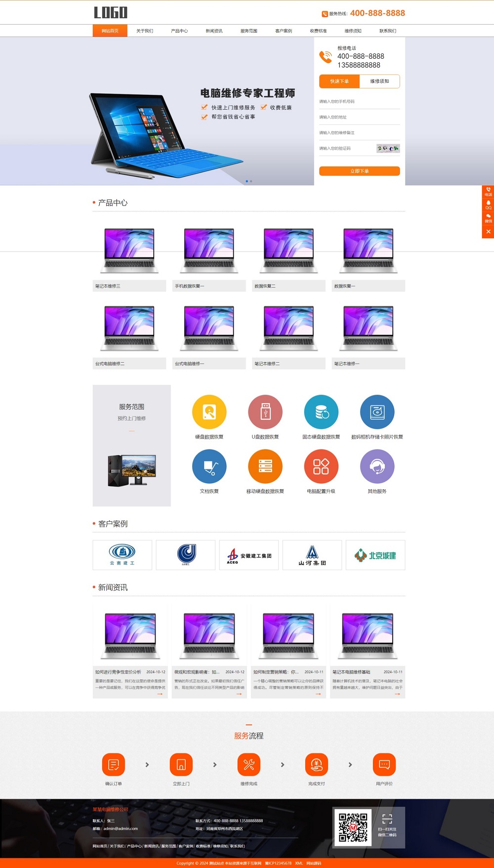Open news article 笔记本电脑维修基础
Screen dimensions: 494x868
pos(351,672)
